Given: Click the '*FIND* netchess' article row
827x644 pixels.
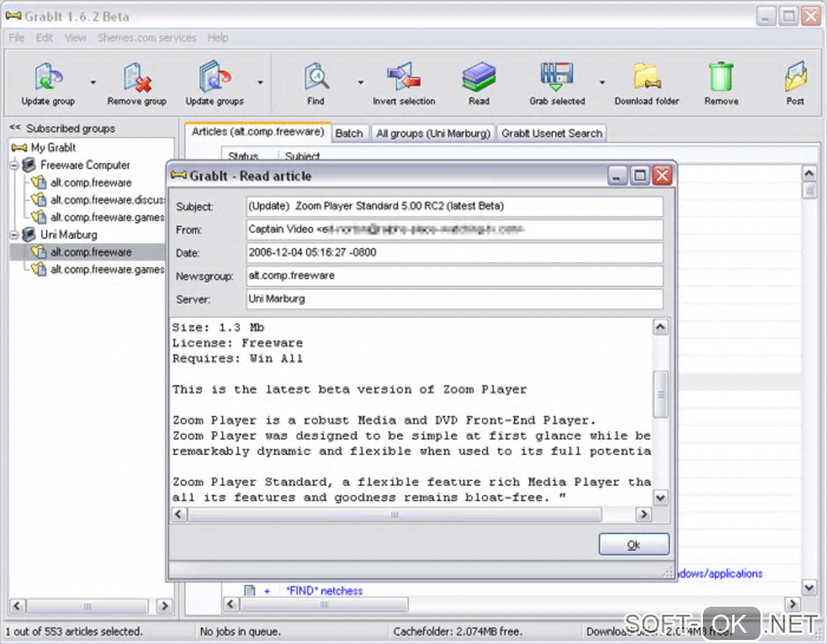Looking at the screenshot, I should 324,590.
